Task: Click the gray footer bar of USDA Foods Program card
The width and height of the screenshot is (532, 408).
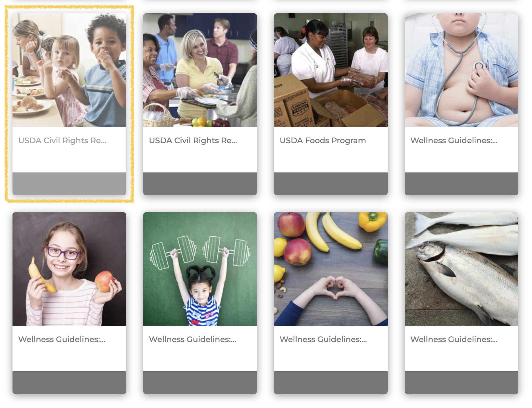Action: [331, 184]
